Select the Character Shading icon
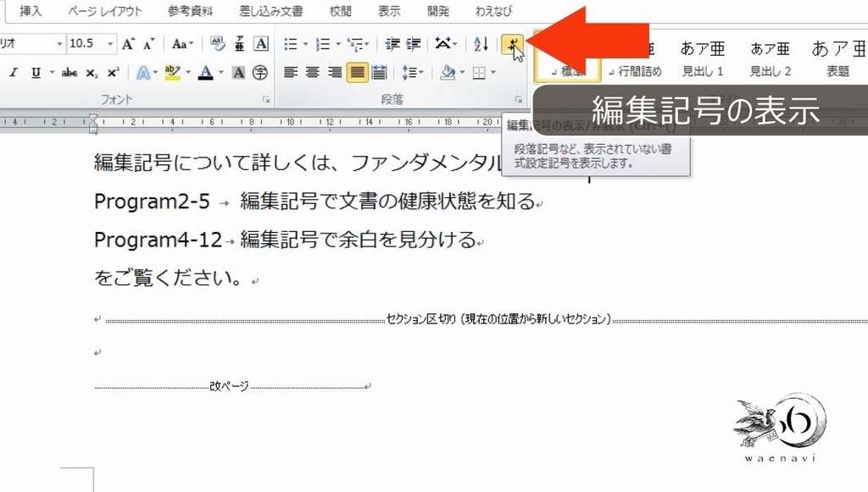The width and height of the screenshot is (868, 492). (239, 72)
